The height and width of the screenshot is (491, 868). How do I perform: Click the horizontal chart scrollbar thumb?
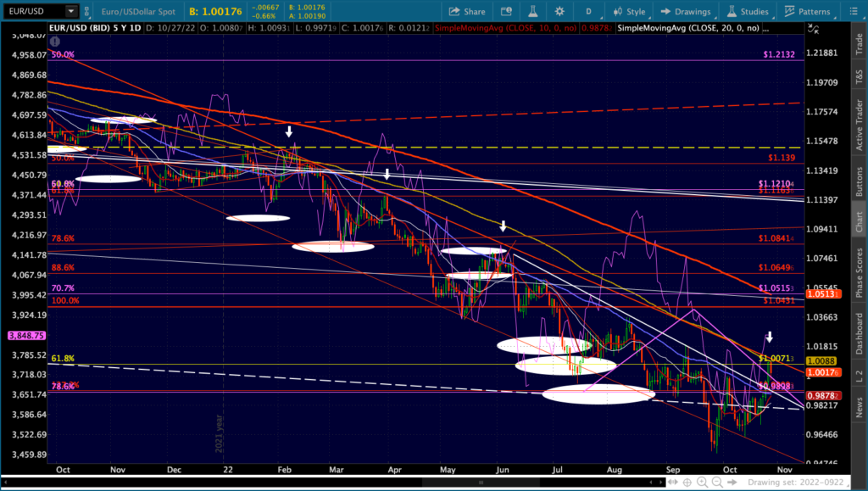pyautogui.click(x=481, y=483)
